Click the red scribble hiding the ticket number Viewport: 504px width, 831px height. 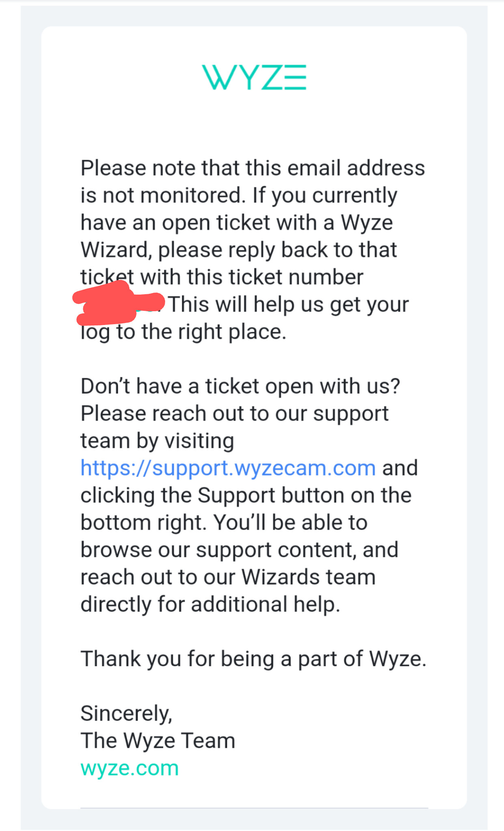tap(118, 303)
